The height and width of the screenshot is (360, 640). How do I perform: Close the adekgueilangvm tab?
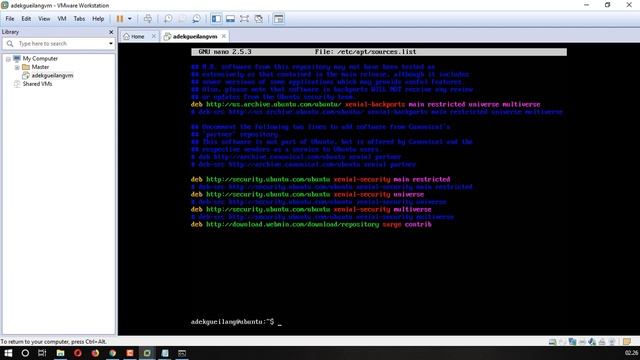tap(224, 36)
